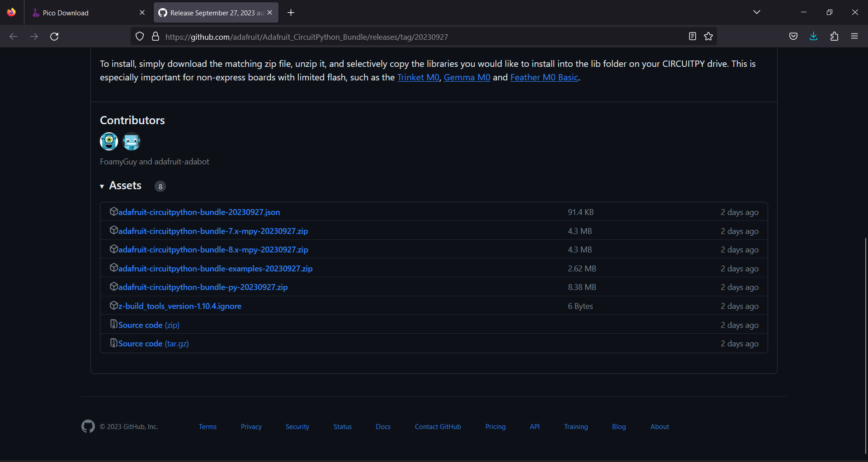Open a new browser tab
Image resolution: width=868 pixels, height=462 pixels.
pyautogui.click(x=291, y=13)
